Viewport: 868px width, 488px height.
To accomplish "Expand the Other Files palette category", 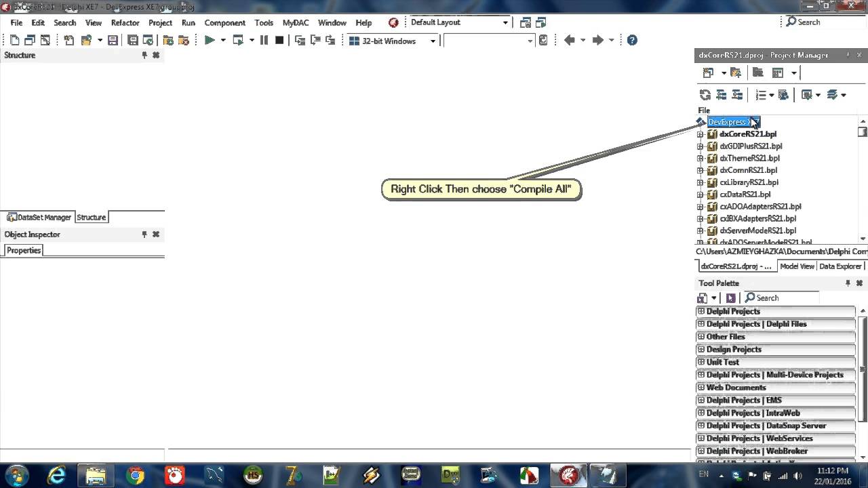I will tap(701, 337).
